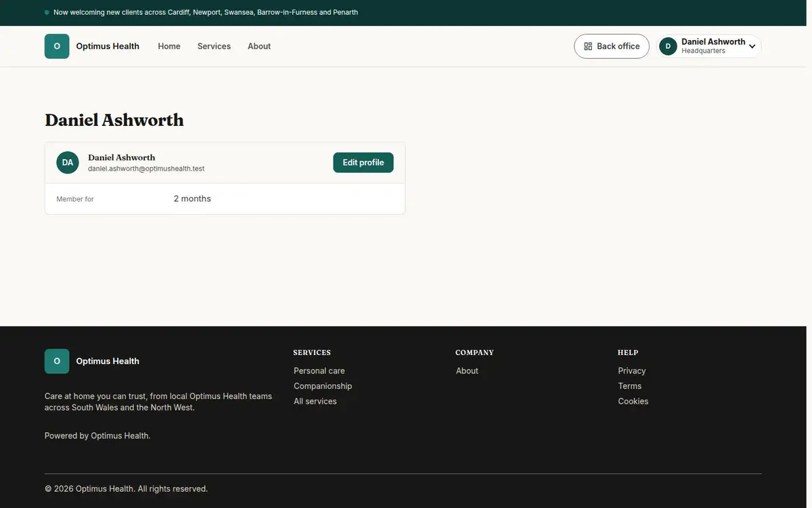Click the Daniel Ashworth page heading
The height and width of the screenshot is (508, 812).
point(114,120)
